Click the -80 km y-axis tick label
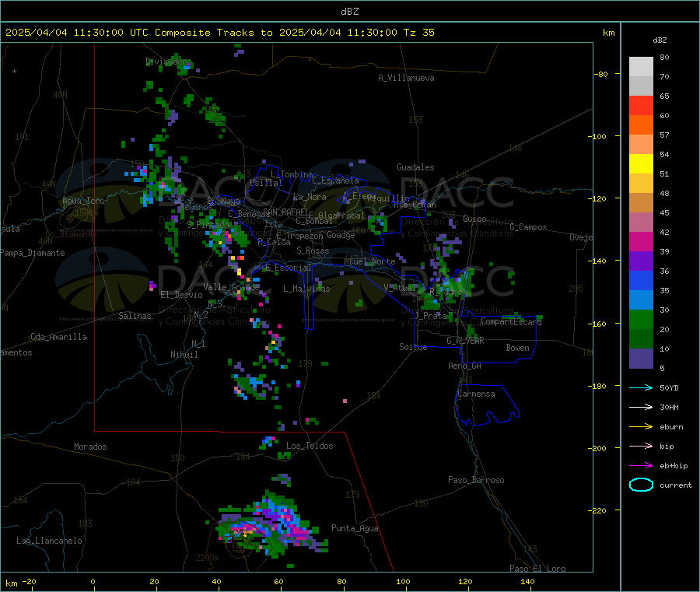 (x=600, y=74)
